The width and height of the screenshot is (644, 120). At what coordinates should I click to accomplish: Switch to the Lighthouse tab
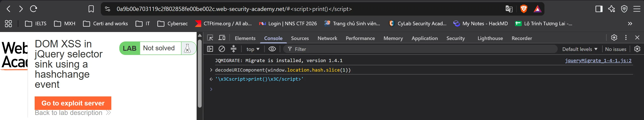pyautogui.click(x=490, y=38)
